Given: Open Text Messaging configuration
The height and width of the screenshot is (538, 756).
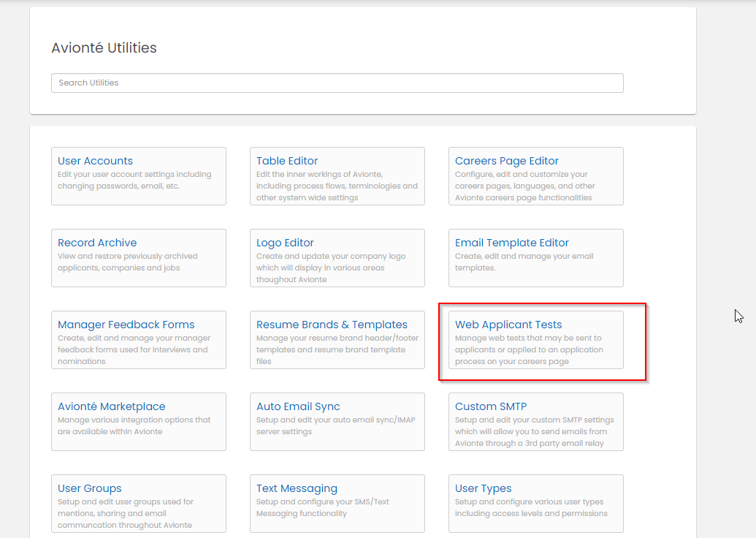Looking at the screenshot, I should pyautogui.click(x=297, y=488).
